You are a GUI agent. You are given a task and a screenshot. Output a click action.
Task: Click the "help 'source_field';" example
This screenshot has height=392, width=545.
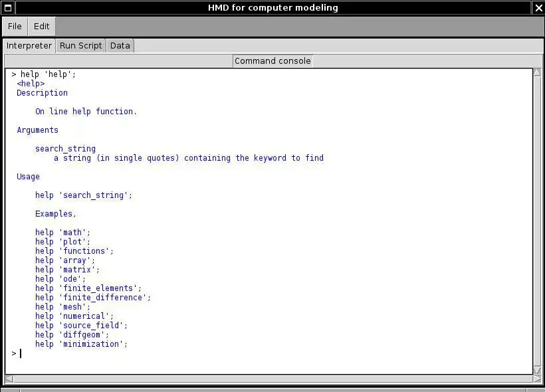[x=81, y=326]
